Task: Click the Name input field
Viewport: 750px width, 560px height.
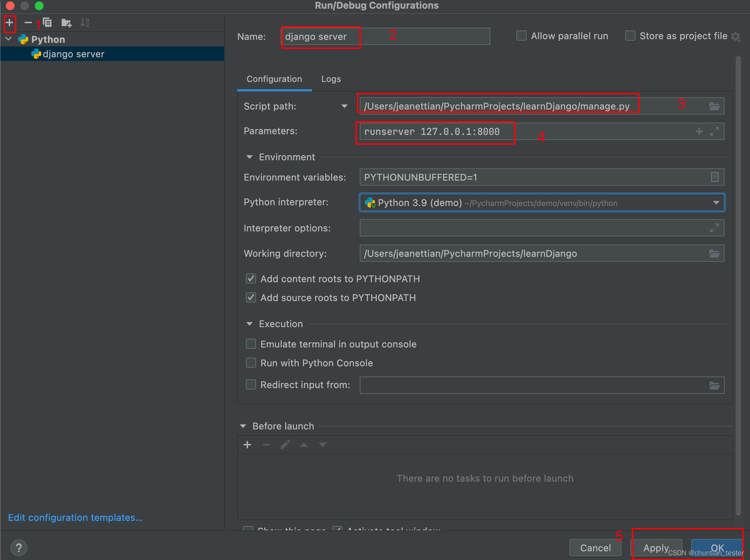Action: pos(386,37)
